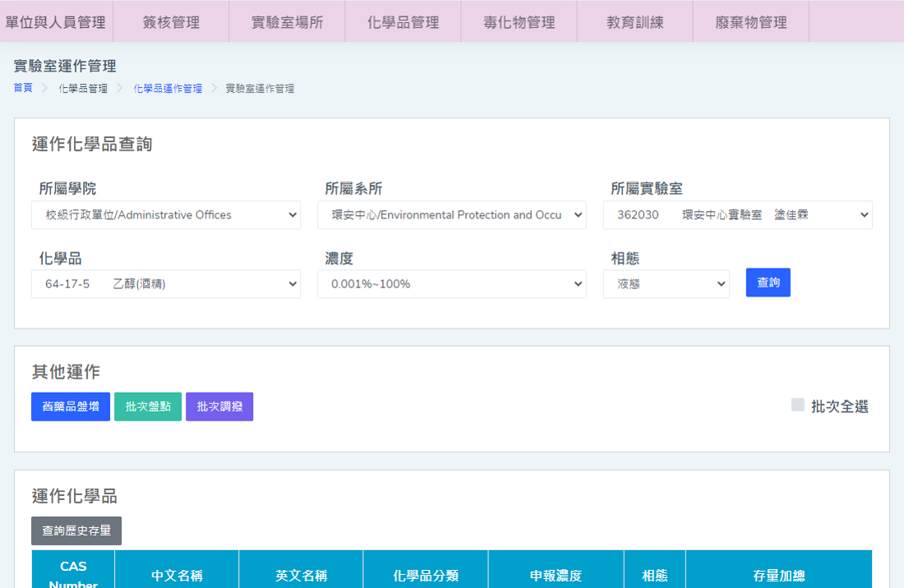Click the purple 批次調撥 button
The width and height of the screenshot is (904, 588).
(x=219, y=407)
